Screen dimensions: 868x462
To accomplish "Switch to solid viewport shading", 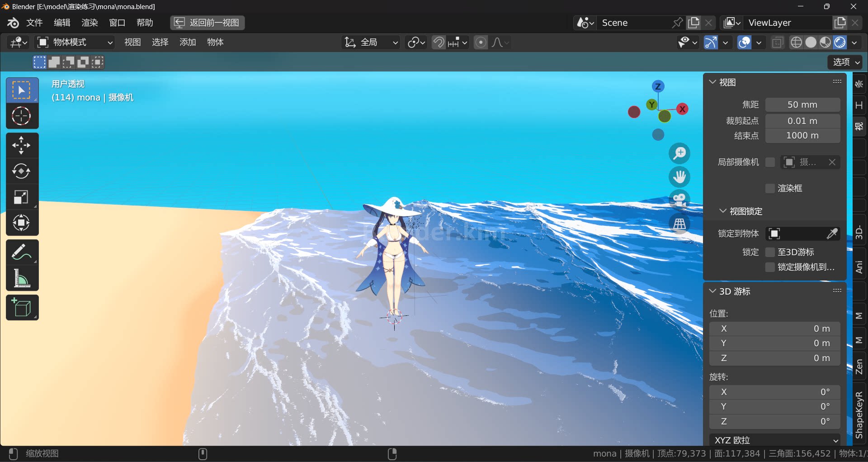I will click(811, 43).
